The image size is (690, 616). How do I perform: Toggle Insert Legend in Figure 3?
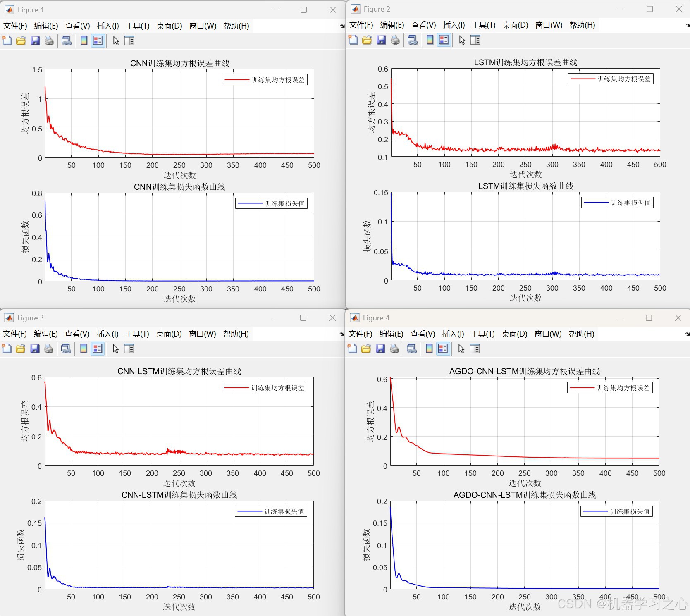pos(97,349)
